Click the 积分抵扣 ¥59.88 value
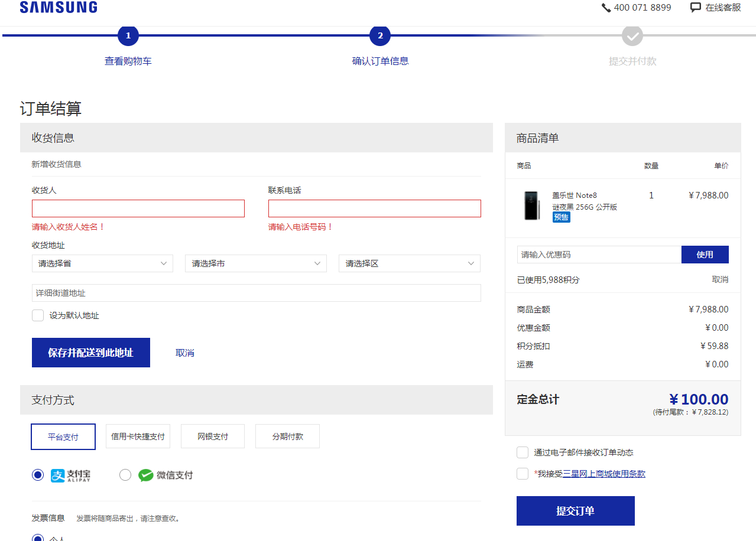Image resolution: width=756 pixels, height=541 pixels. pos(714,346)
